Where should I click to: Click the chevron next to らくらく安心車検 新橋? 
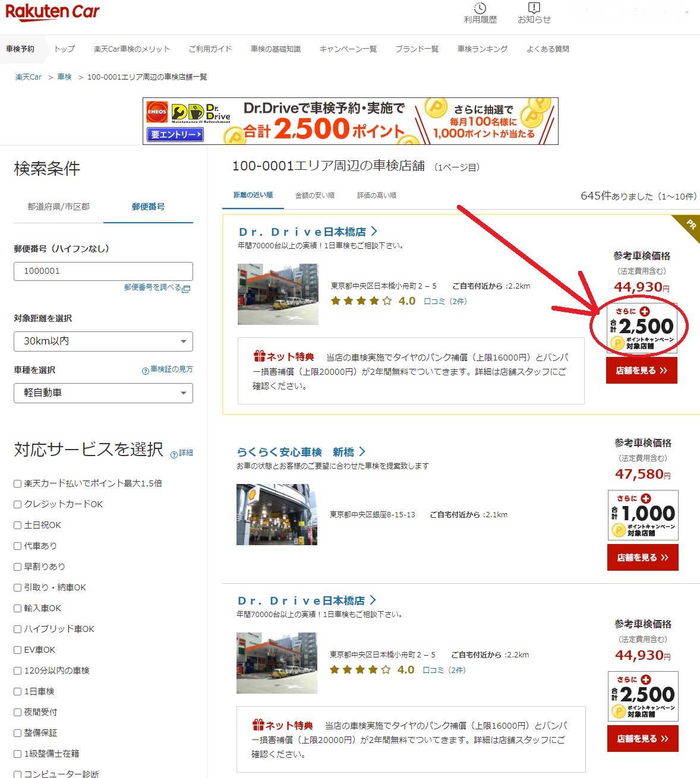pyautogui.click(x=362, y=451)
